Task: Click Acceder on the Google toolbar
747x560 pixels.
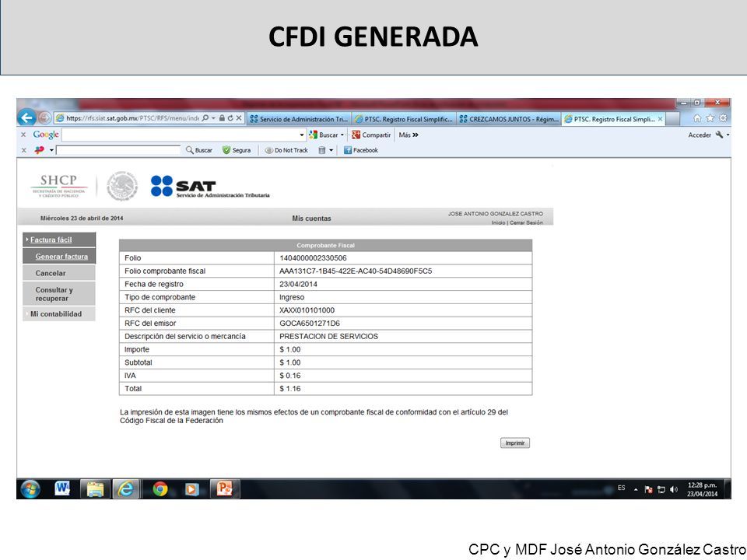Action: click(x=700, y=135)
